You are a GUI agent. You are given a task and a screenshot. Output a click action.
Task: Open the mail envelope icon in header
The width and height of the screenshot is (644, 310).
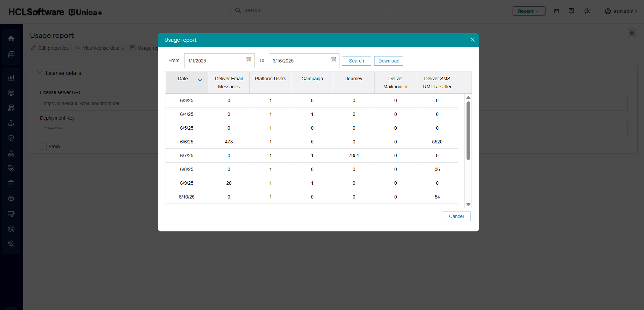[x=557, y=11]
